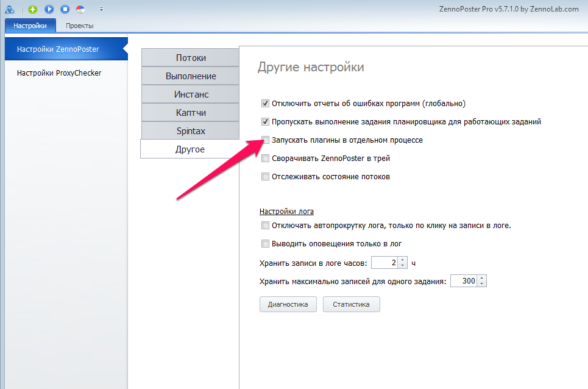Enable Запускать плагины в отдельном процессе
588x389 pixels.
click(x=265, y=140)
